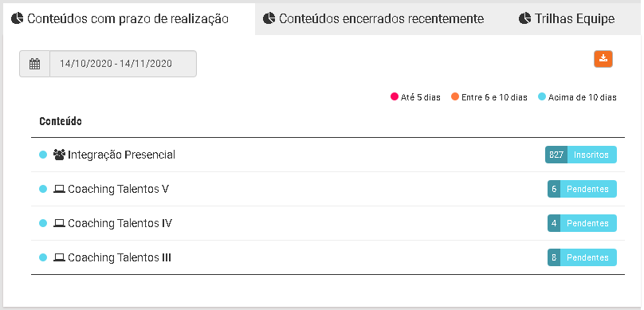The height and width of the screenshot is (310, 644).
Task: Click laptop icon next to Coaching Talentos V
Action: 59,190
